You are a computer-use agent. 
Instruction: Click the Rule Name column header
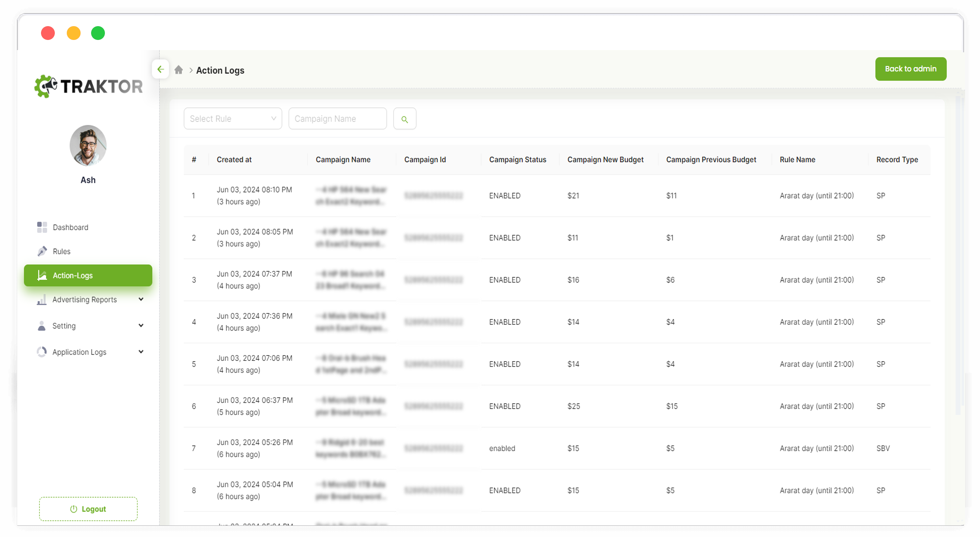click(x=797, y=159)
